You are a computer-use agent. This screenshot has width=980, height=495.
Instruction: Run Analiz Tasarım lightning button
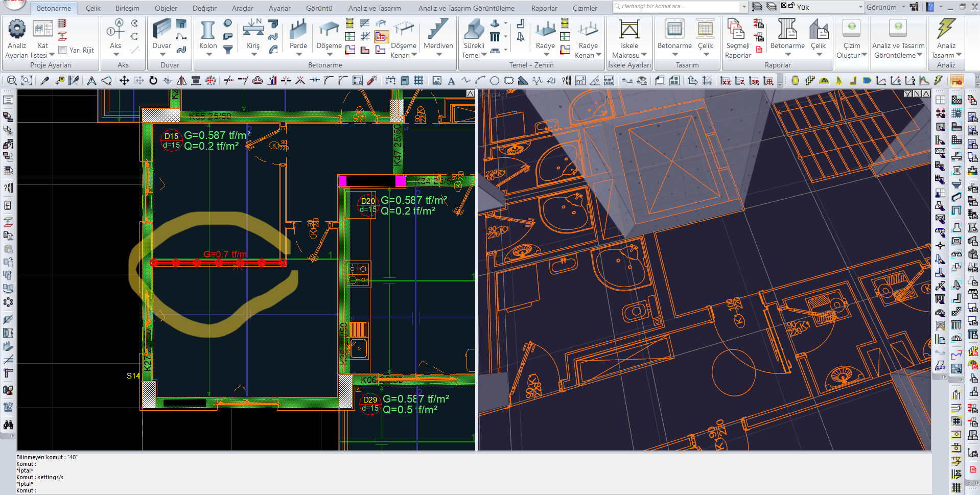click(x=946, y=39)
